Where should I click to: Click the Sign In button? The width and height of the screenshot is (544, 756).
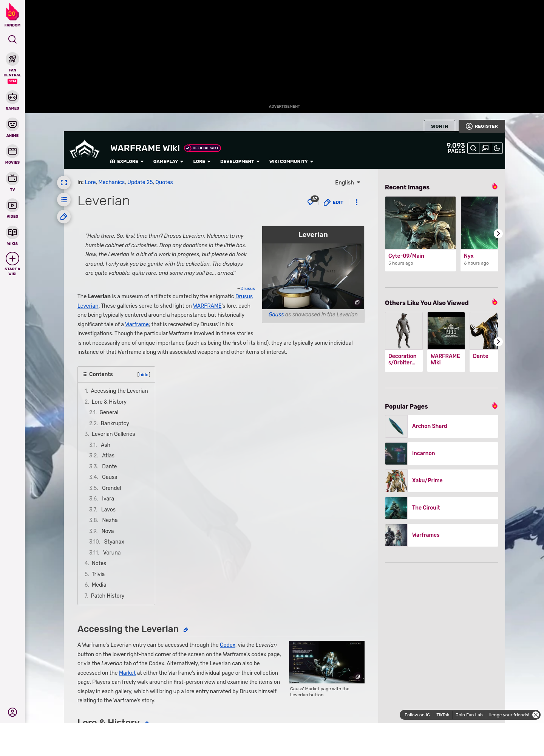[x=439, y=126]
